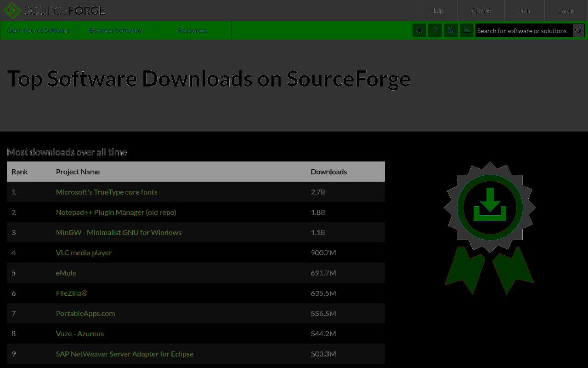Open the Resources menu

[193, 30]
